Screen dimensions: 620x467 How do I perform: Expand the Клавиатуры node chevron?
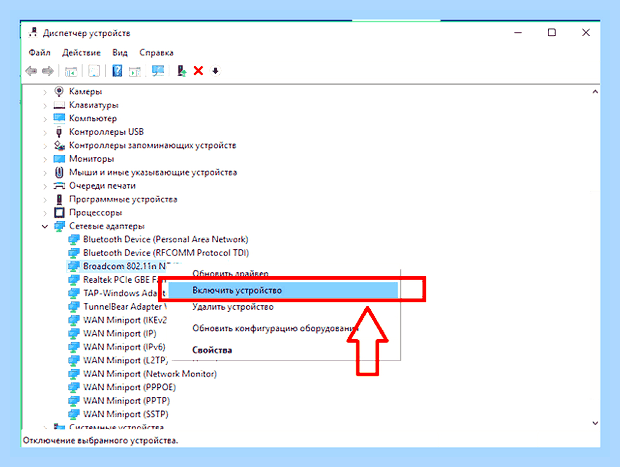(x=45, y=106)
